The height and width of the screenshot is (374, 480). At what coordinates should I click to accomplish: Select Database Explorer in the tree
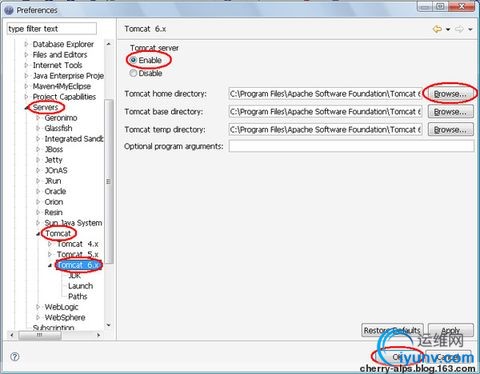coord(63,44)
